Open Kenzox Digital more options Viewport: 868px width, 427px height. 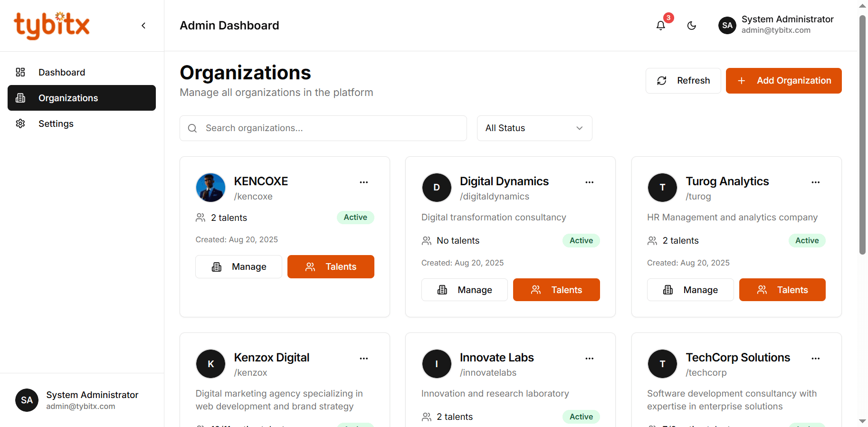pyautogui.click(x=364, y=359)
